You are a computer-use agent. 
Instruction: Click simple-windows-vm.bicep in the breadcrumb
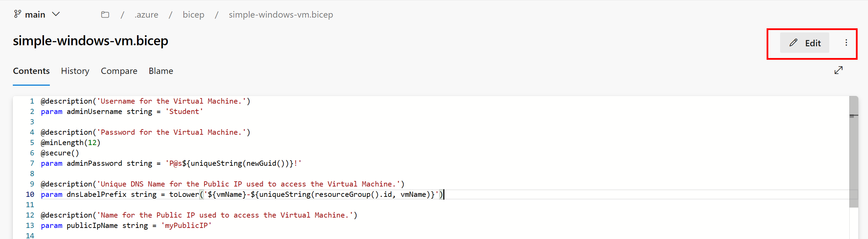[x=281, y=15]
